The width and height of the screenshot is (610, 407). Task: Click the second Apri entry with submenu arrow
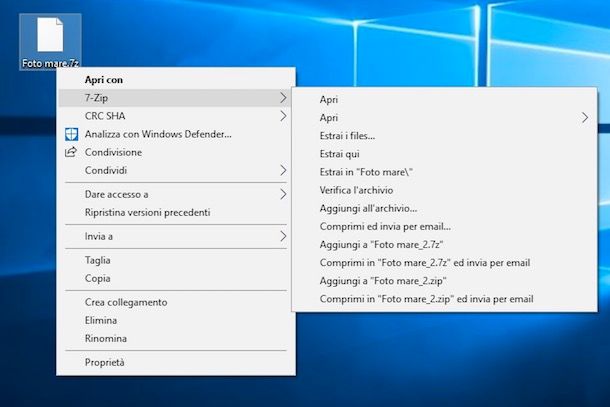[x=444, y=118]
